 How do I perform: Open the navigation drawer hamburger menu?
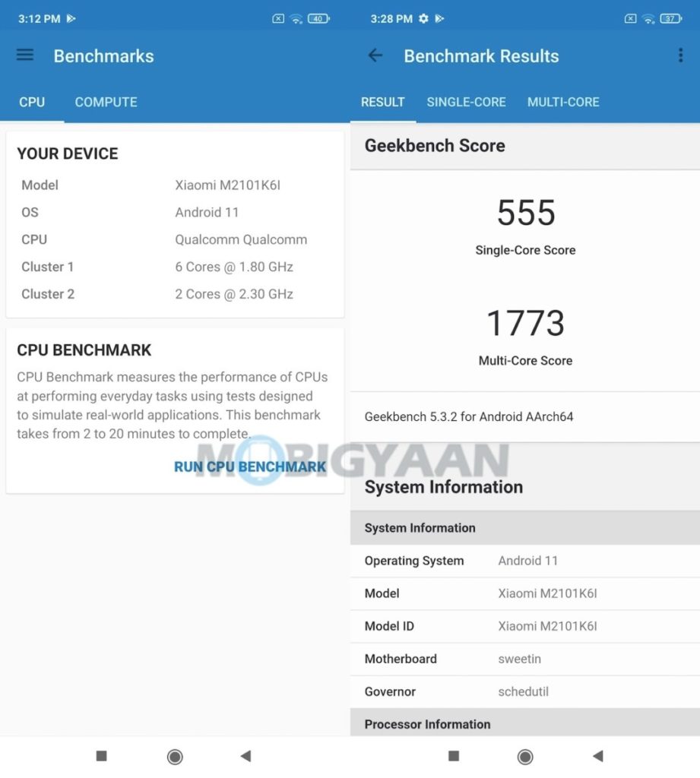(25, 55)
